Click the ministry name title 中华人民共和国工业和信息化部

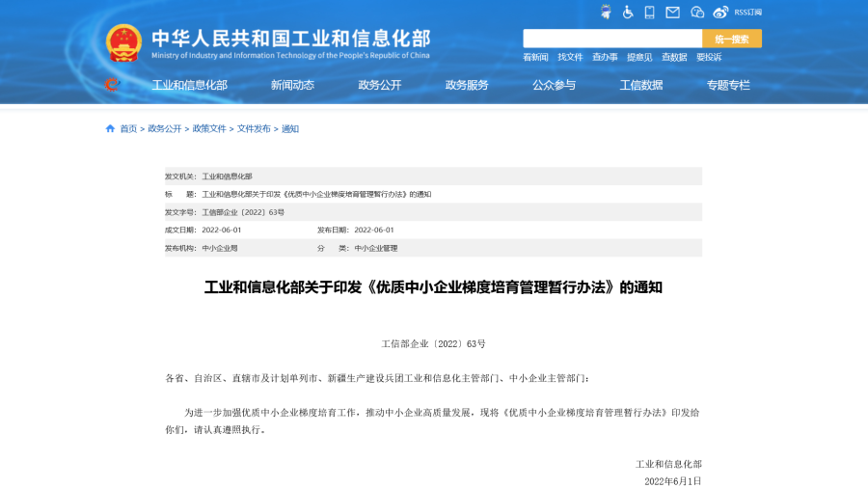[291, 39]
